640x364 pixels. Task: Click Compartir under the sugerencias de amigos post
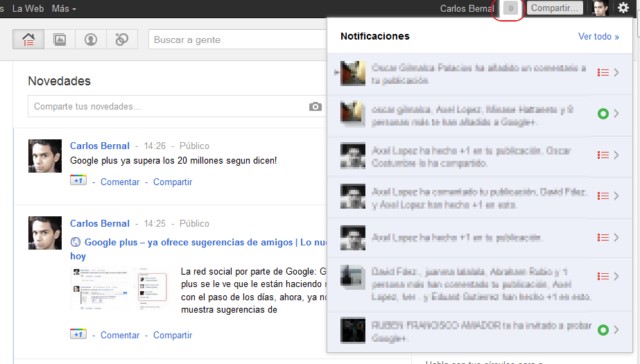[172, 335]
